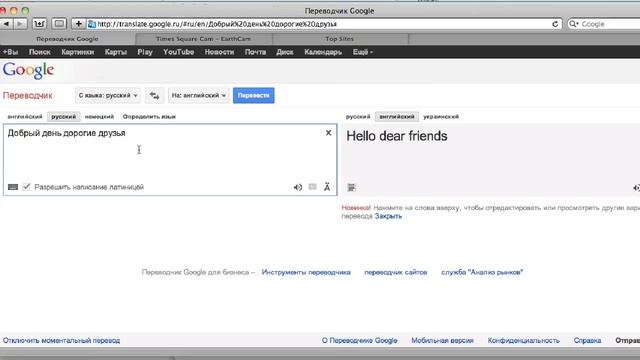Open the С языка: русский dropdown
The width and height of the screenshot is (640, 360).
108,96
